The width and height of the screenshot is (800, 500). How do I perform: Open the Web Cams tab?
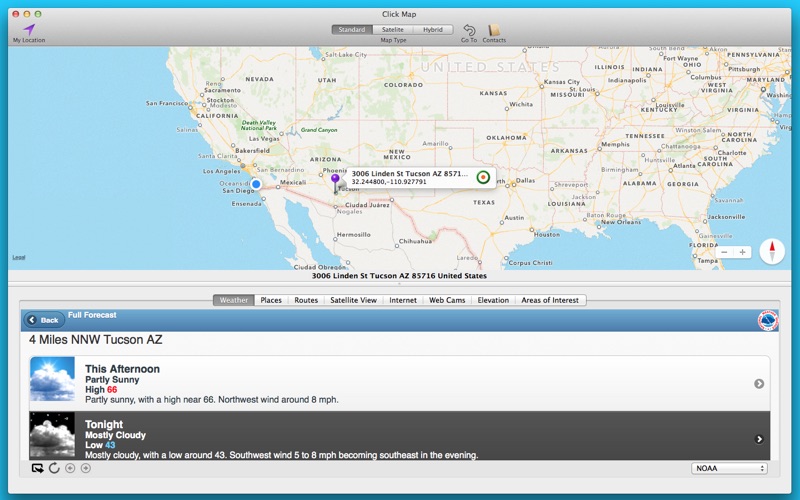(x=447, y=300)
